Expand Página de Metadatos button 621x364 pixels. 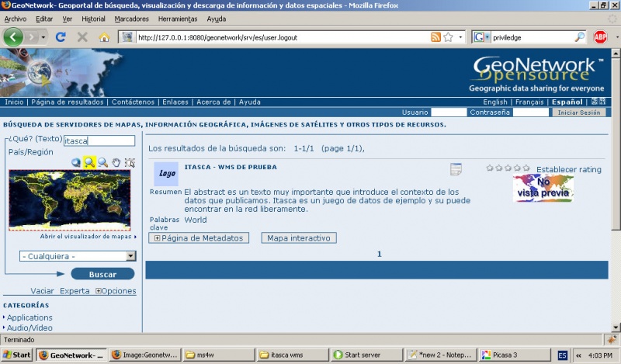pyautogui.click(x=199, y=238)
